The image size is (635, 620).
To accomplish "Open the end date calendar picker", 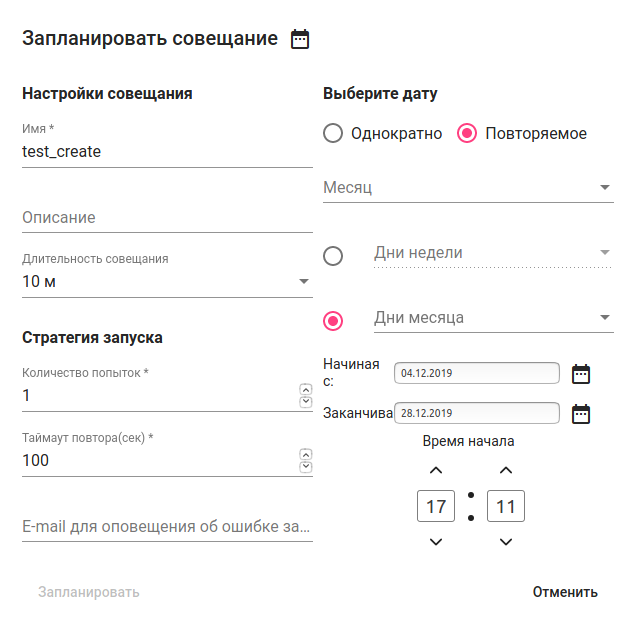I will pyautogui.click(x=581, y=413).
